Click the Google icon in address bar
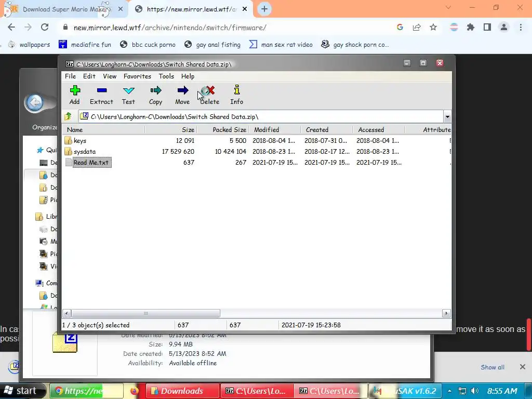The width and height of the screenshot is (532, 399). click(400, 27)
